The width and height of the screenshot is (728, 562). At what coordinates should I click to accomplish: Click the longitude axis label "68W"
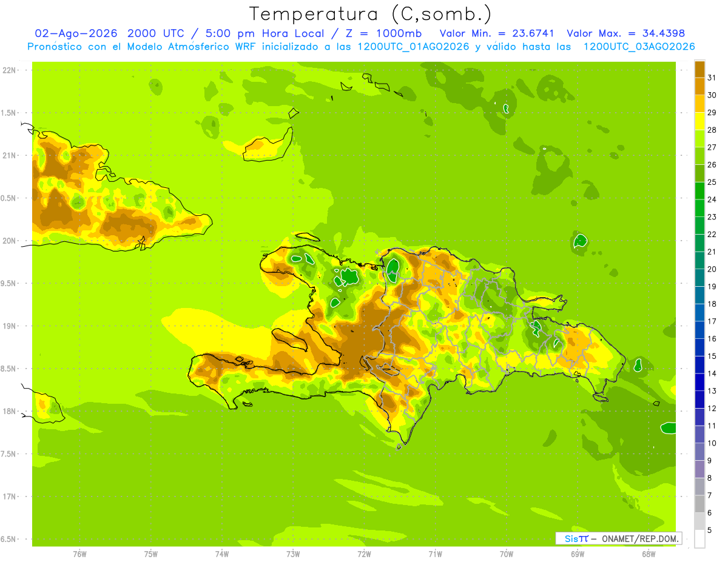649,554
